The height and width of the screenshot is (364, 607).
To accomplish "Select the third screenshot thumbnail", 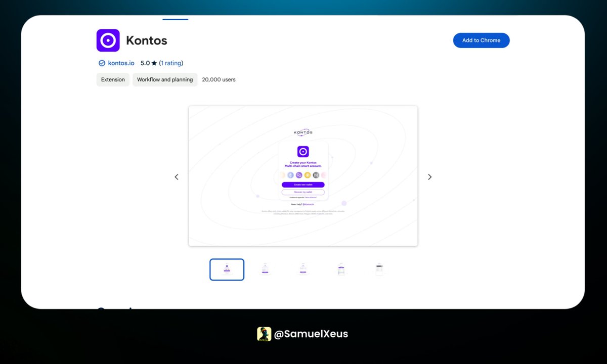I will click(303, 269).
